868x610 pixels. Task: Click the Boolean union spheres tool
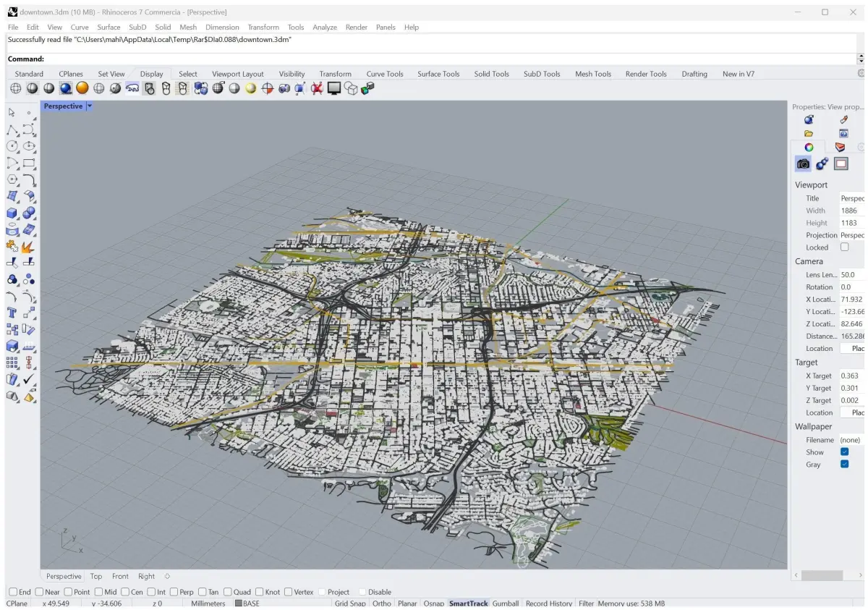29,213
